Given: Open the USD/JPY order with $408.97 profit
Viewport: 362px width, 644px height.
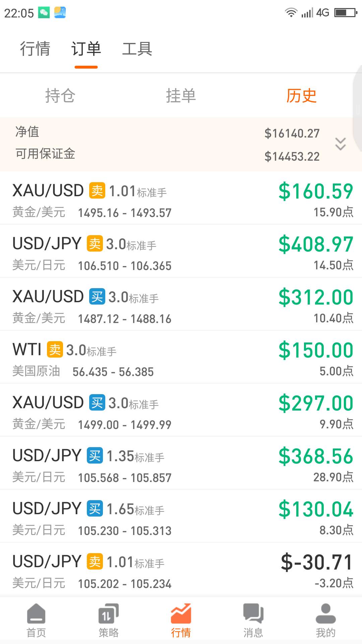Looking at the screenshot, I should (x=181, y=251).
